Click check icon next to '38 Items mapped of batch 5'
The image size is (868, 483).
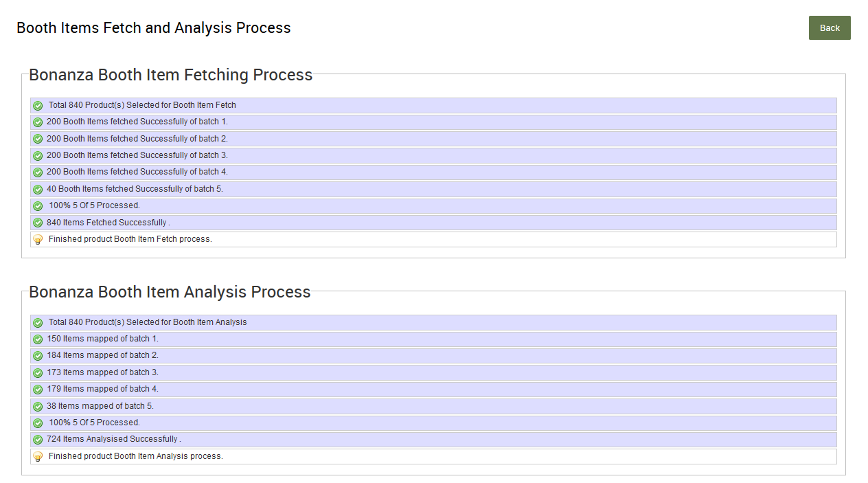pos(38,407)
